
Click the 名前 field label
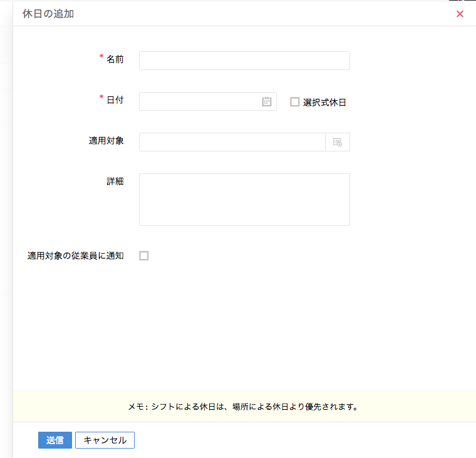click(x=115, y=59)
